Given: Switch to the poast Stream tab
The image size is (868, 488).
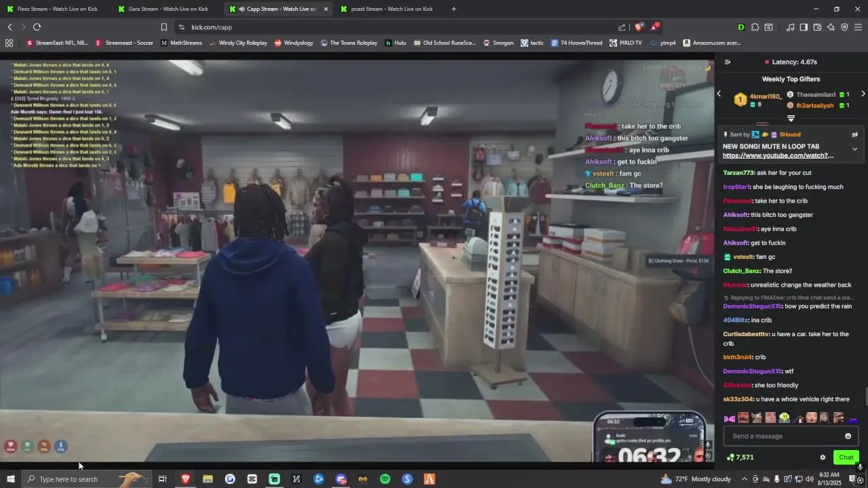Looking at the screenshot, I should pyautogui.click(x=389, y=9).
